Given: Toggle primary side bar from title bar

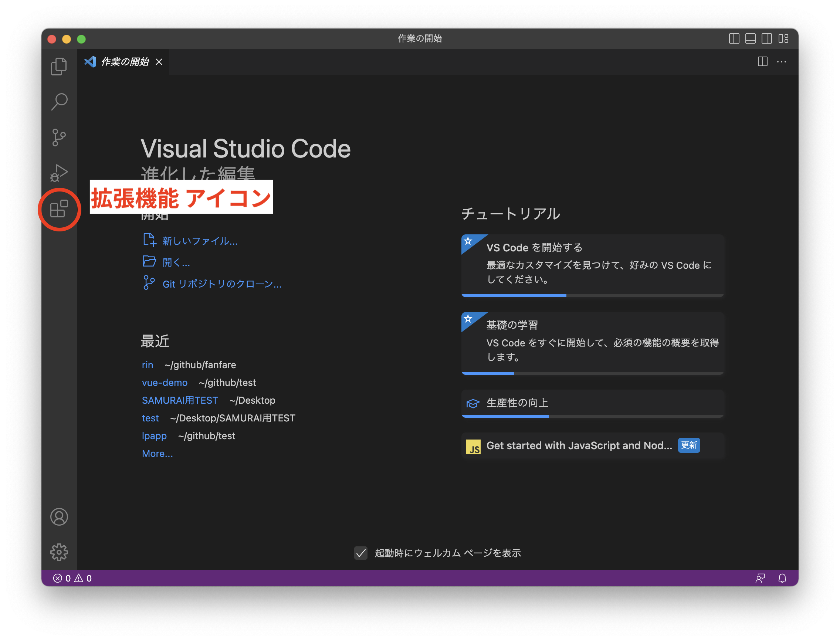Looking at the screenshot, I should click(x=734, y=38).
